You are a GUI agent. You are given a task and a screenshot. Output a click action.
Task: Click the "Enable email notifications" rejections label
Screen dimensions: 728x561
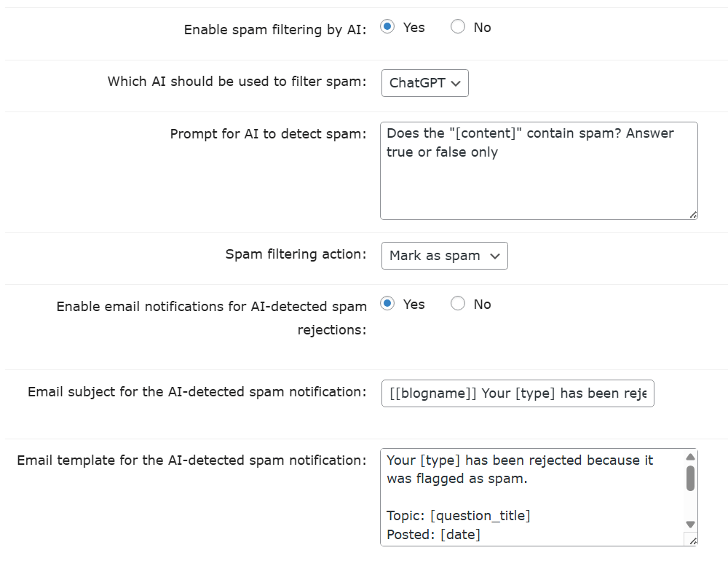(211, 318)
